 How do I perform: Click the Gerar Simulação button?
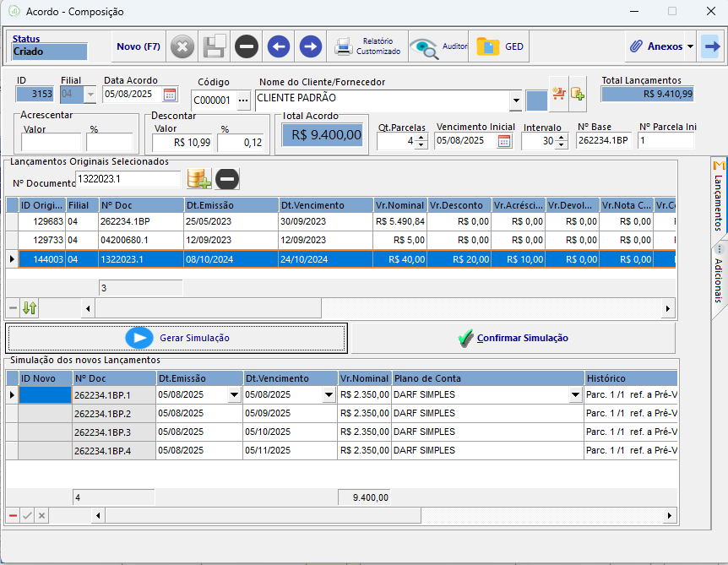click(x=177, y=338)
